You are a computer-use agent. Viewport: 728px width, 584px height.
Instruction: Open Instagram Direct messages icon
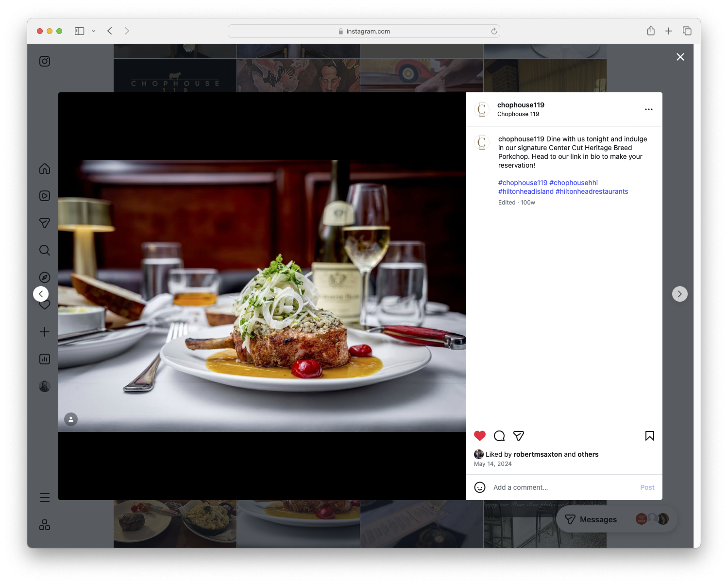tap(44, 223)
